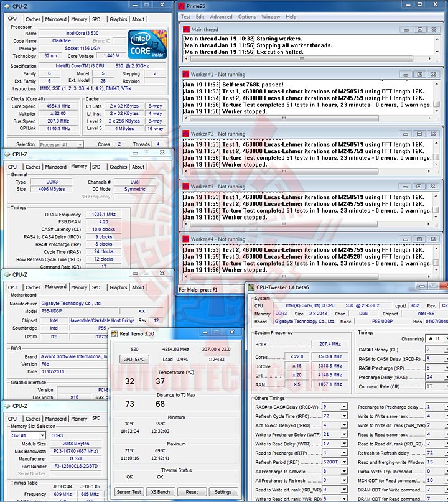Click the Sensor Test button in Real Temp

(129, 492)
